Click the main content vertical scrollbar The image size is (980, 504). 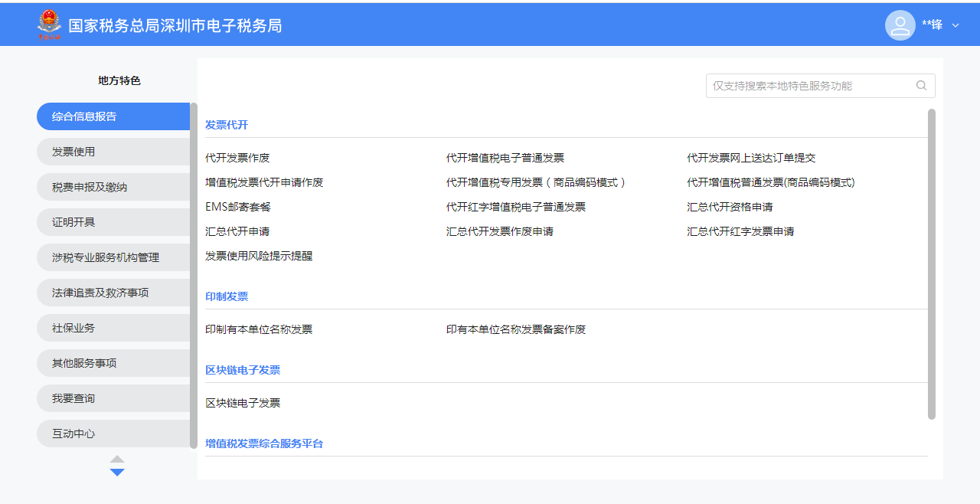[x=932, y=263]
